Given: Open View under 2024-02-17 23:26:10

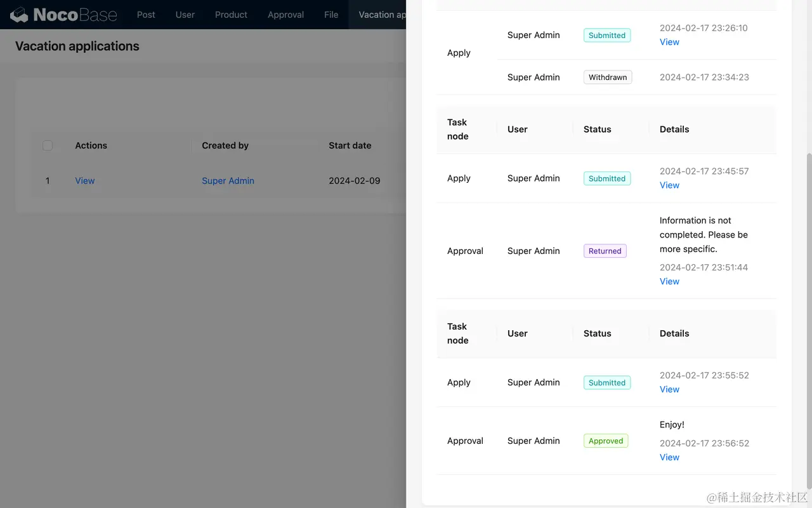Looking at the screenshot, I should coord(669,42).
